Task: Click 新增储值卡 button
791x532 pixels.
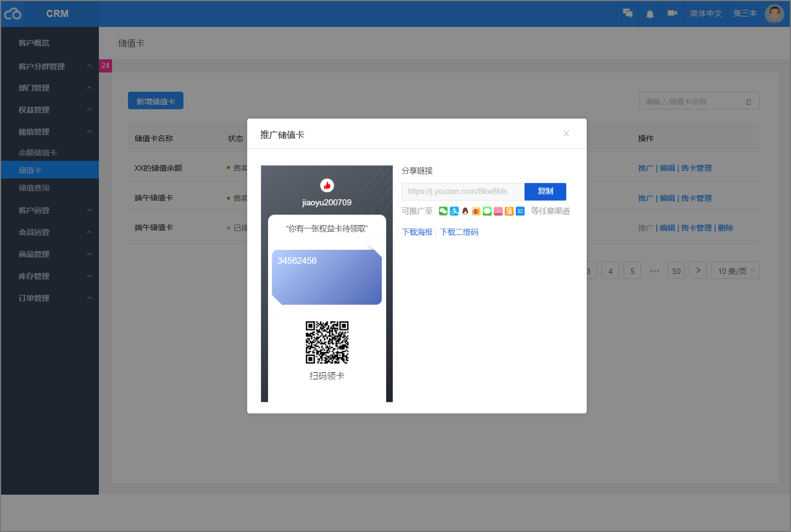Action: coord(155,101)
